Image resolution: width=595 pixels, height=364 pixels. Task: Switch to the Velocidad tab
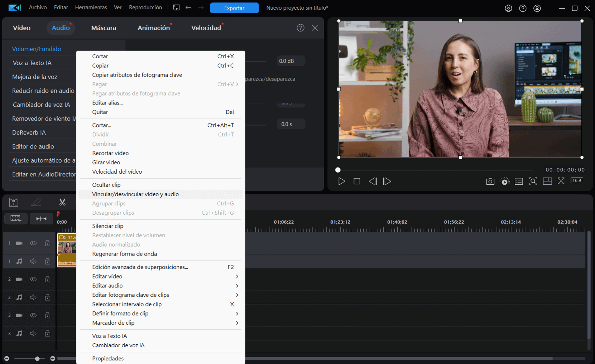[206, 28]
